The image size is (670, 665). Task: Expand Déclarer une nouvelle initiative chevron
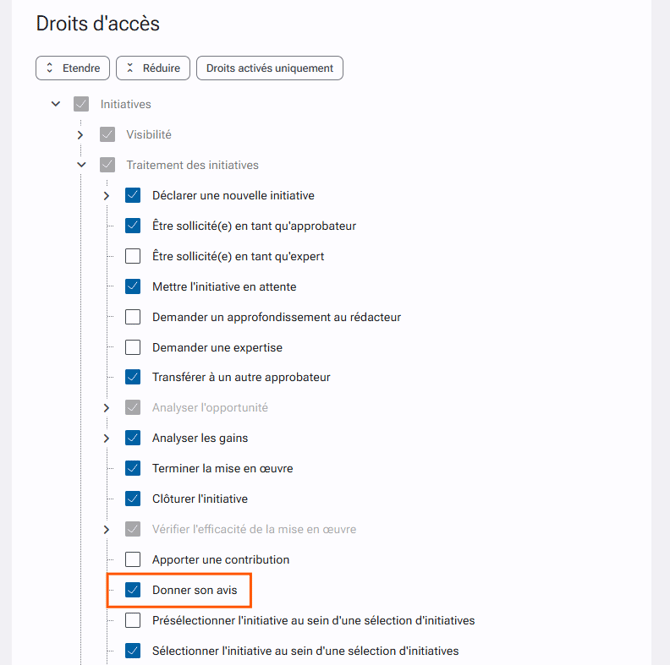pos(106,196)
